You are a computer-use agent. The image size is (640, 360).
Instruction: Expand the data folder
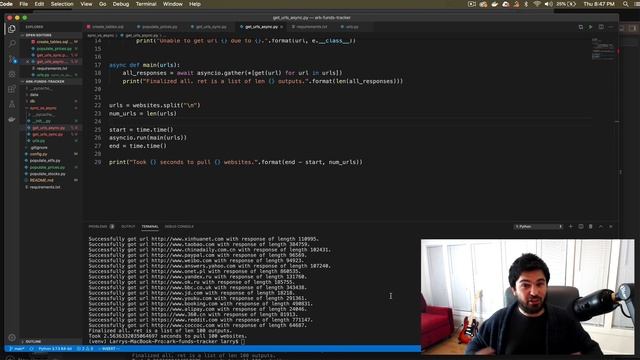pos(34,95)
